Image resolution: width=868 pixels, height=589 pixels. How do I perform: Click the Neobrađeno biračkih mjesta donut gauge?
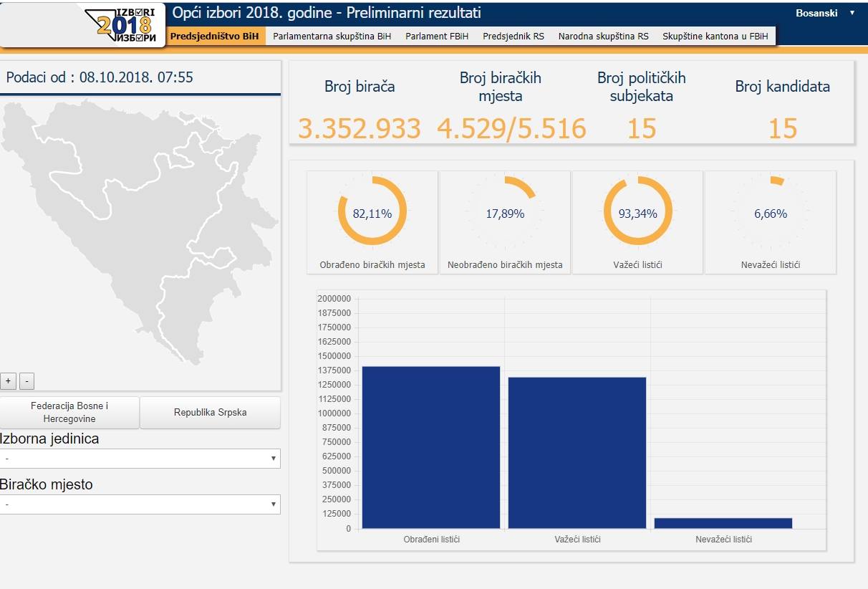coord(504,212)
